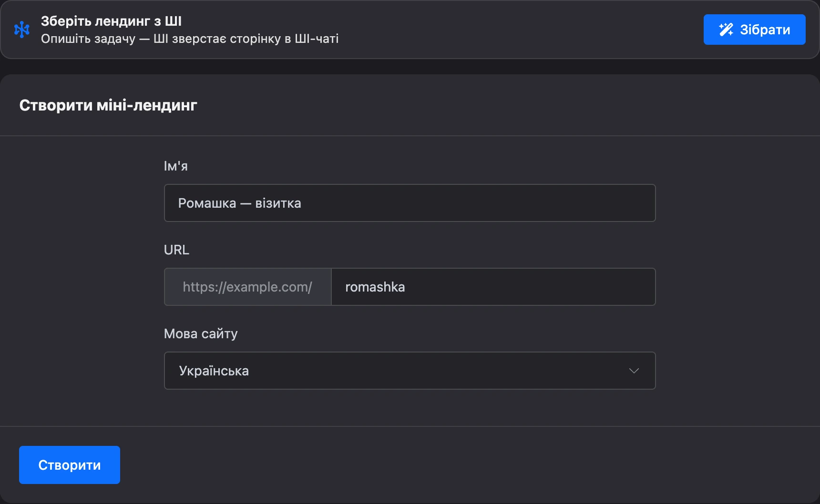Click the Створити submit button
The width and height of the screenshot is (820, 504).
click(70, 465)
